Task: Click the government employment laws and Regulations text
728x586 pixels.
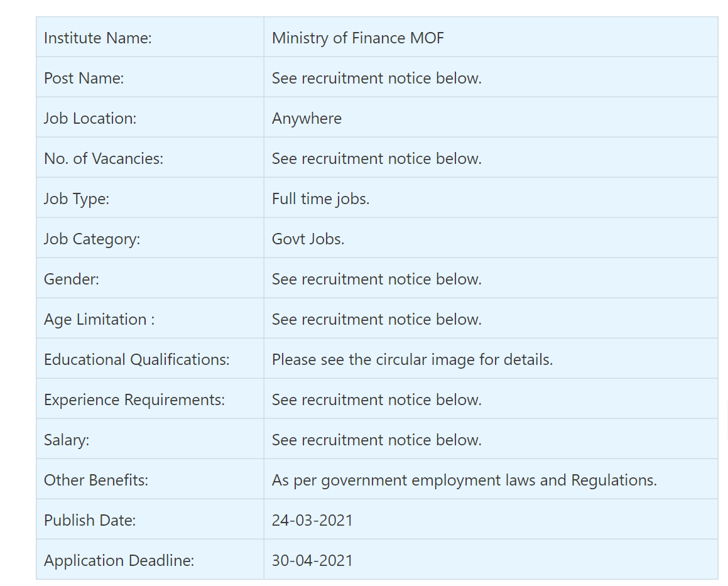Action: click(x=464, y=480)
